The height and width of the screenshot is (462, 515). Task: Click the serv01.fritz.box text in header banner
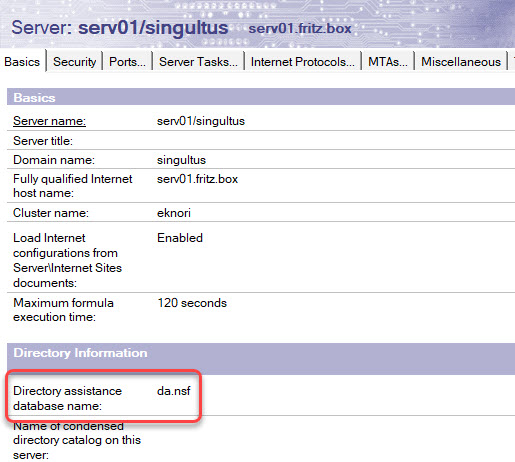click(300, 28)
